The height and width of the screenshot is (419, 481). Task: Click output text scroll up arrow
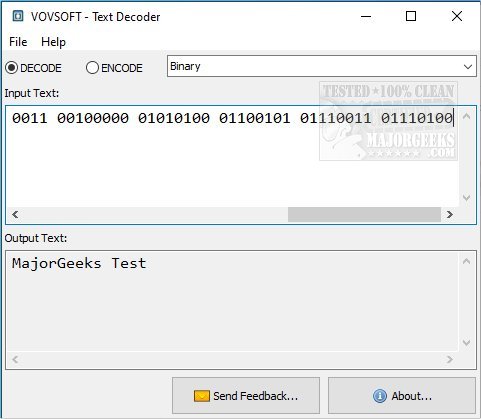[x=467, y=261]
